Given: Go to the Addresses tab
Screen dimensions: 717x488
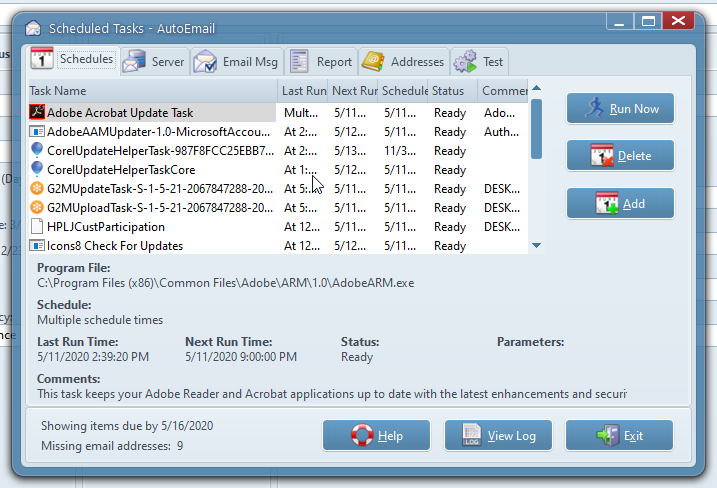Looking at the screenshot, I should click(403, 62).
